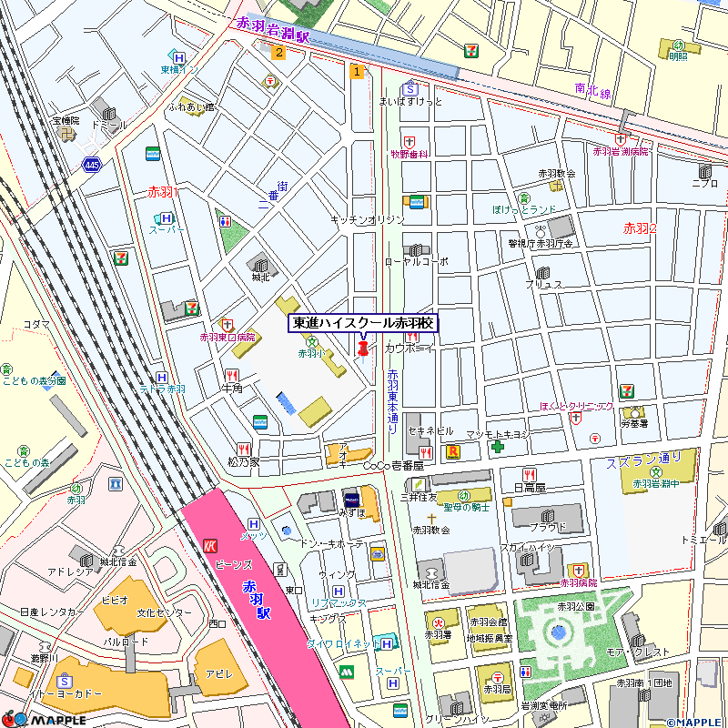728x728 pixels.
Task: Click the blue 赤羽駅 station label
Action: 257,599
